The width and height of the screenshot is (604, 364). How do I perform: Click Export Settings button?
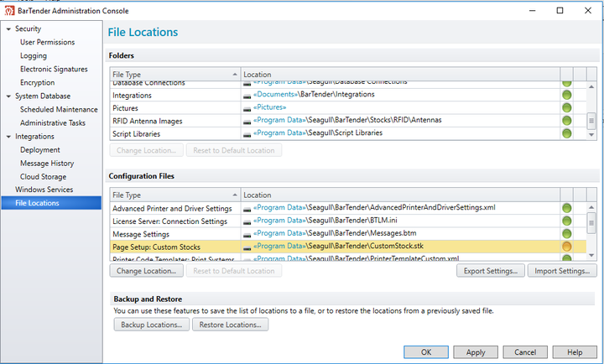point(491,271)
